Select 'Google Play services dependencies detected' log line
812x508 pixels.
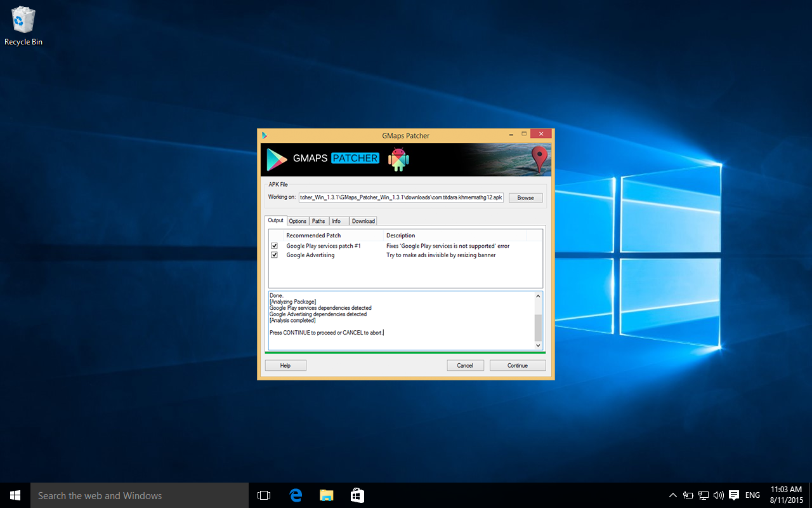(x=320, y=308)
